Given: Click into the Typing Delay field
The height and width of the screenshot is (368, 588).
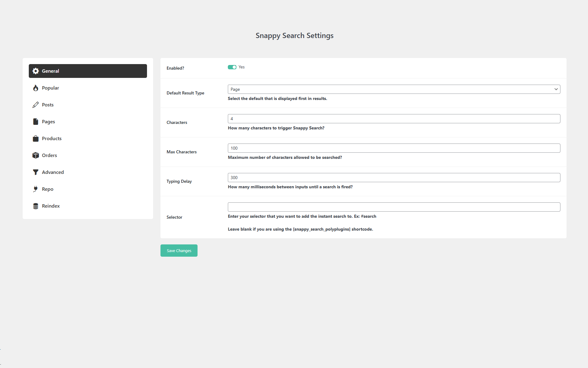Looking at the screenshot, I should [x=394, y=178].
